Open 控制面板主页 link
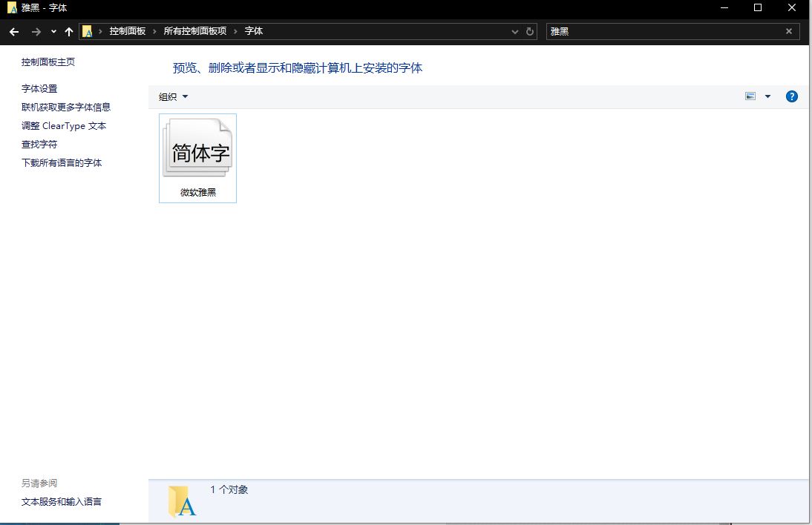This screenshot has width=812, height=525. (x=48, y=62)
